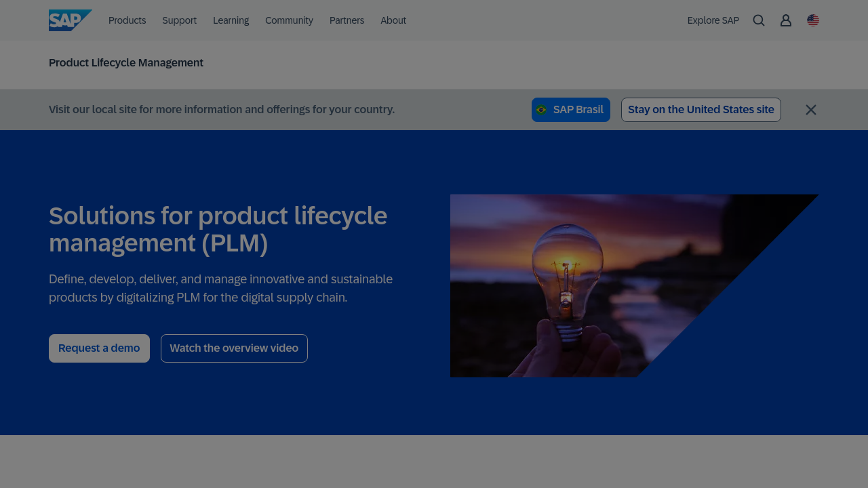Open the Support menu

point(179,20)
